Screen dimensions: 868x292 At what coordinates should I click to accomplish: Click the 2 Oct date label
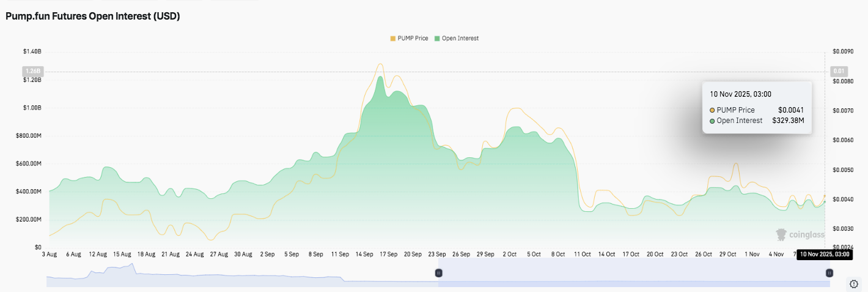[x=509, y=254]
